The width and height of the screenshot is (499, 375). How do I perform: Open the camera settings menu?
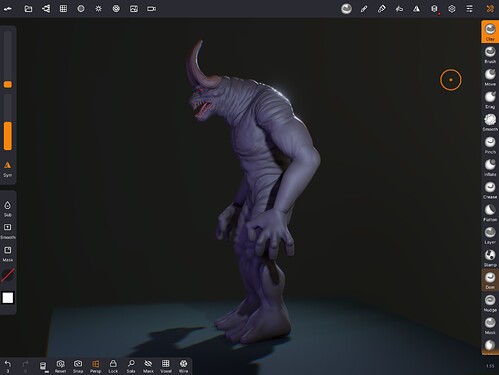point(151,9)
